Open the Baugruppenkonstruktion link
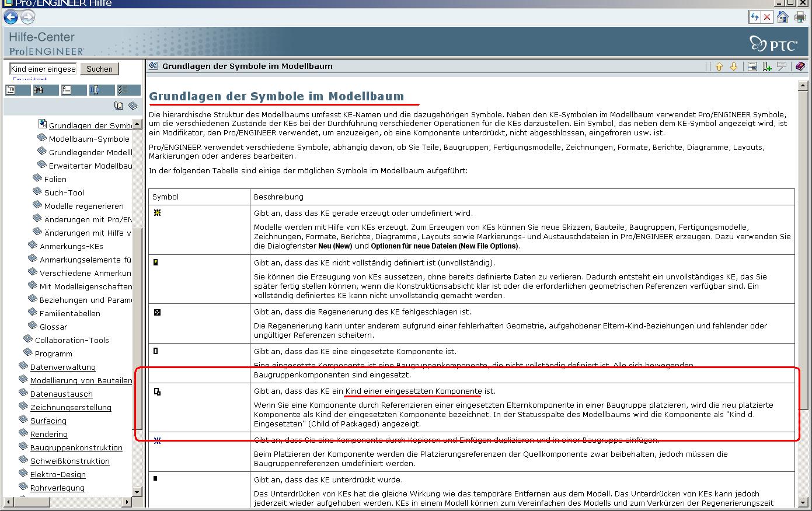Screen dimensions: 812x511 click(76, 447)
